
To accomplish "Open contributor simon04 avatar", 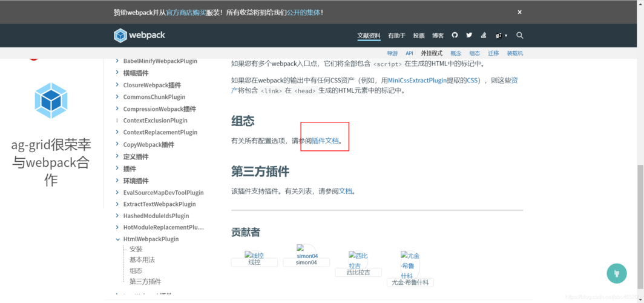I will tap(307, 251).
